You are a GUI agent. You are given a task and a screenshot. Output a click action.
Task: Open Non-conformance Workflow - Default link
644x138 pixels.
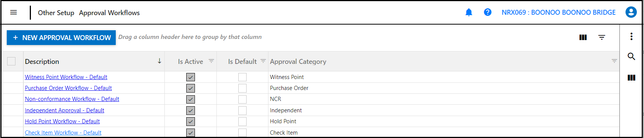click(72, 99)
